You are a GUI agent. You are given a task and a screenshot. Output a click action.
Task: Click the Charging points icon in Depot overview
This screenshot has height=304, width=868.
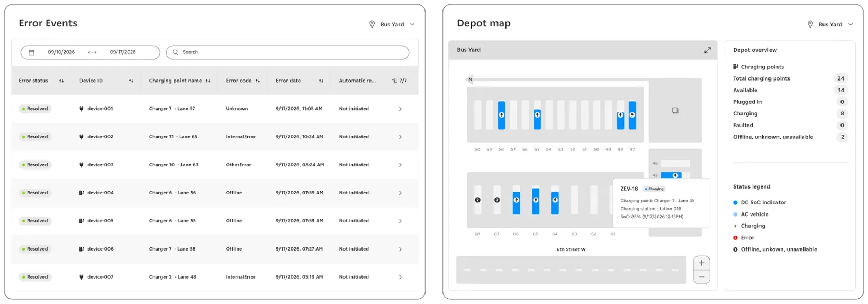pos(736,67)
